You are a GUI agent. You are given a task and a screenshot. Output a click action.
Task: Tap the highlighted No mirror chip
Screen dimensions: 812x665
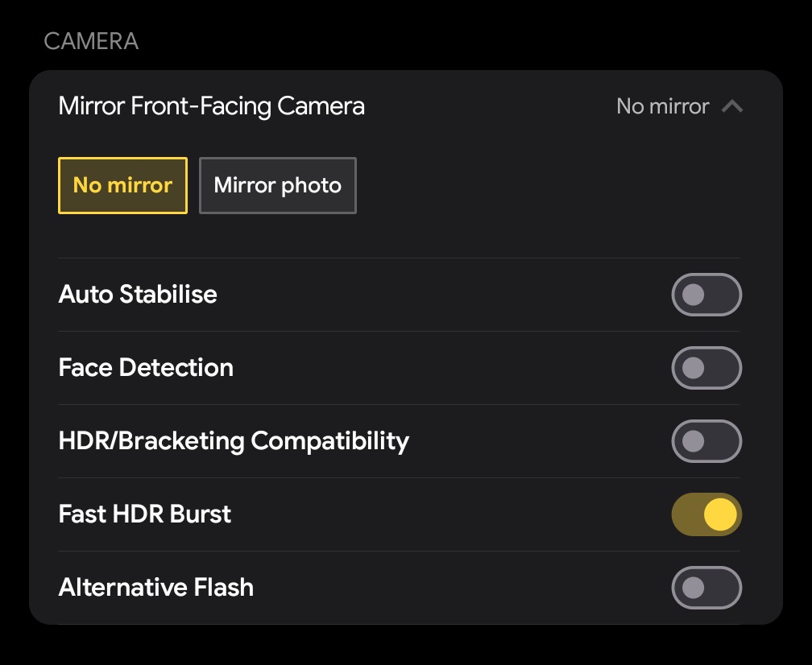[122, 185]
